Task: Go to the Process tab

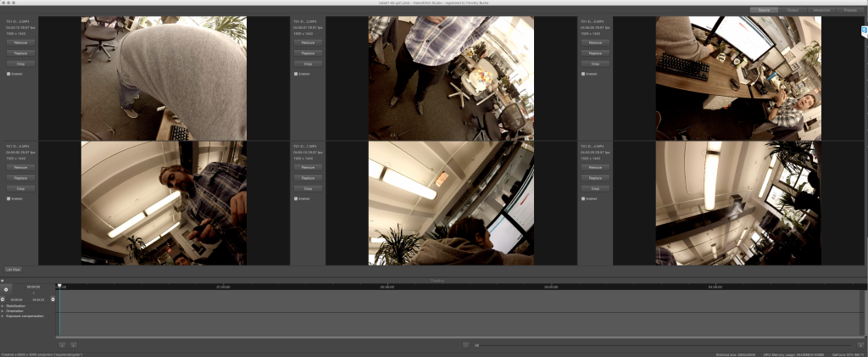Action: click(850, 10)
